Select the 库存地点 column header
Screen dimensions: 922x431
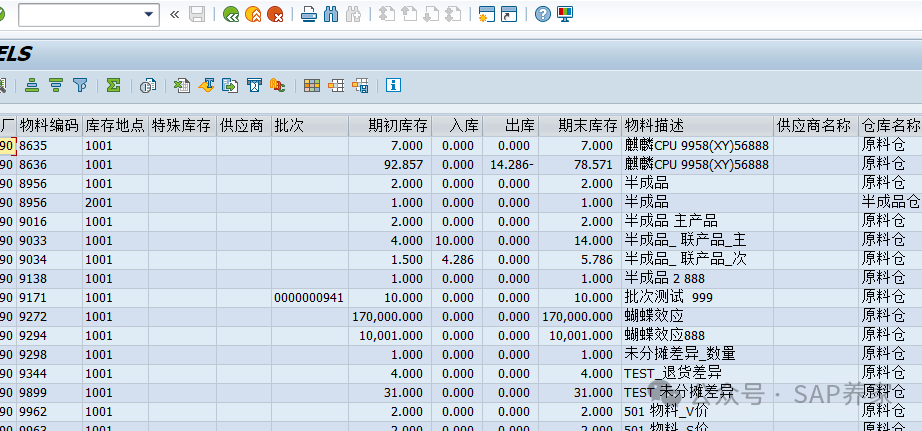point(115,125)
